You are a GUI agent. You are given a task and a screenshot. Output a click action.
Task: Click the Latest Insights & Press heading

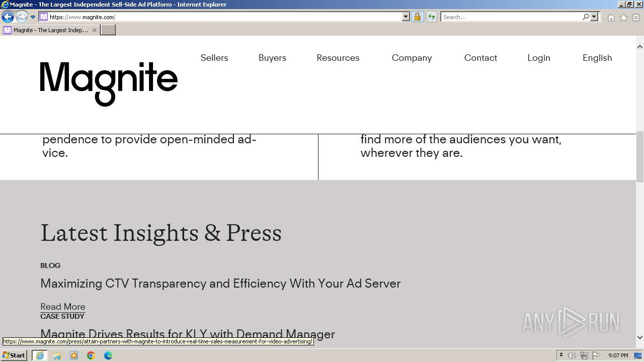click(x=161, y=233)
